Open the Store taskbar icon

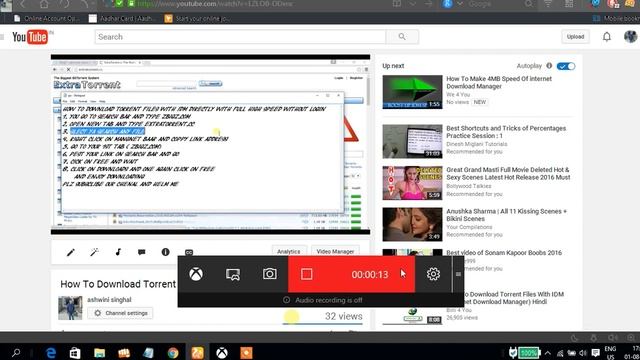coord(75,353)
